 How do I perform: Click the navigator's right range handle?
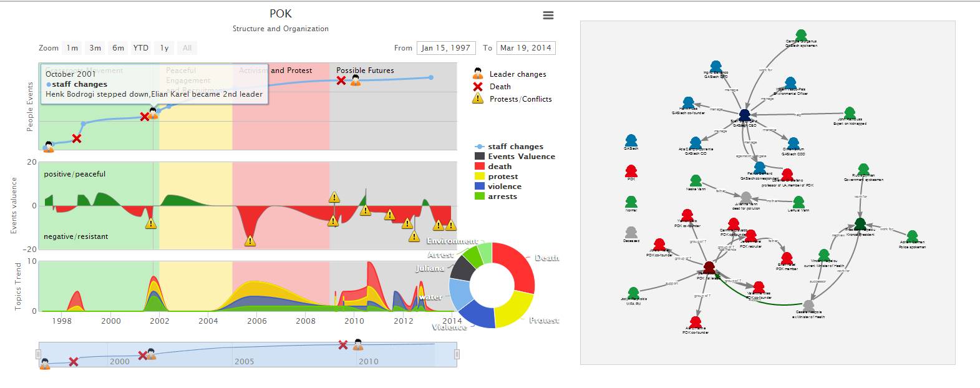tap(457, 354)
